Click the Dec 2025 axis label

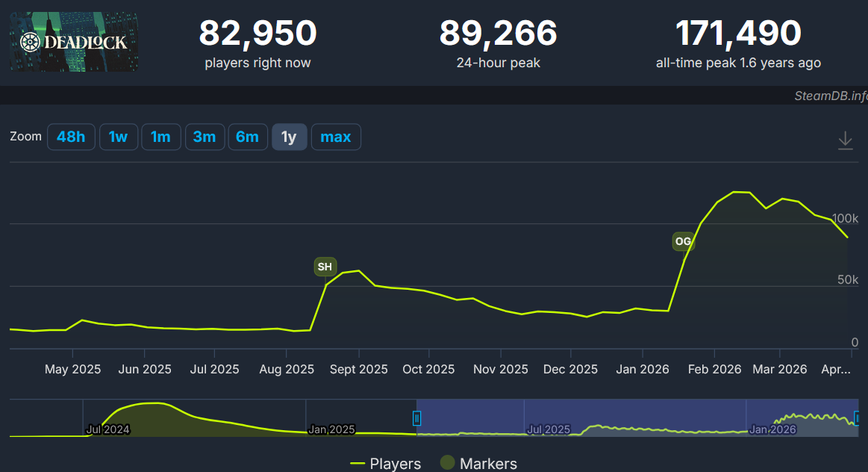(x=570, y=369)
